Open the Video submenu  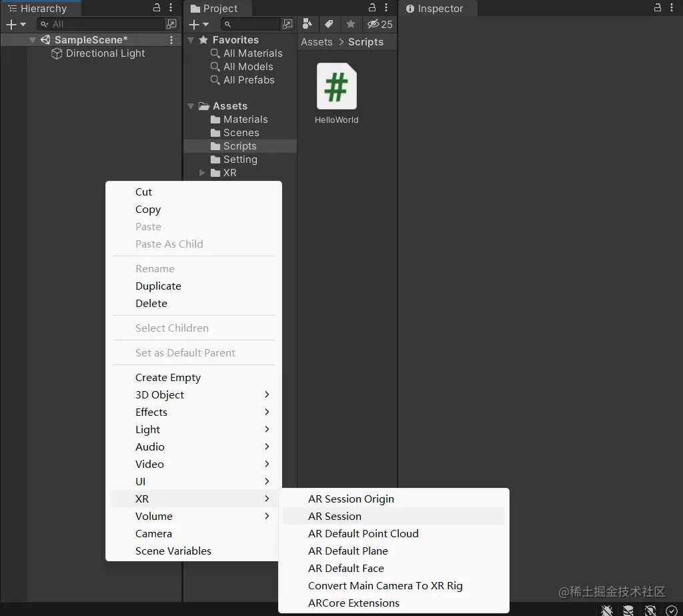193,465
